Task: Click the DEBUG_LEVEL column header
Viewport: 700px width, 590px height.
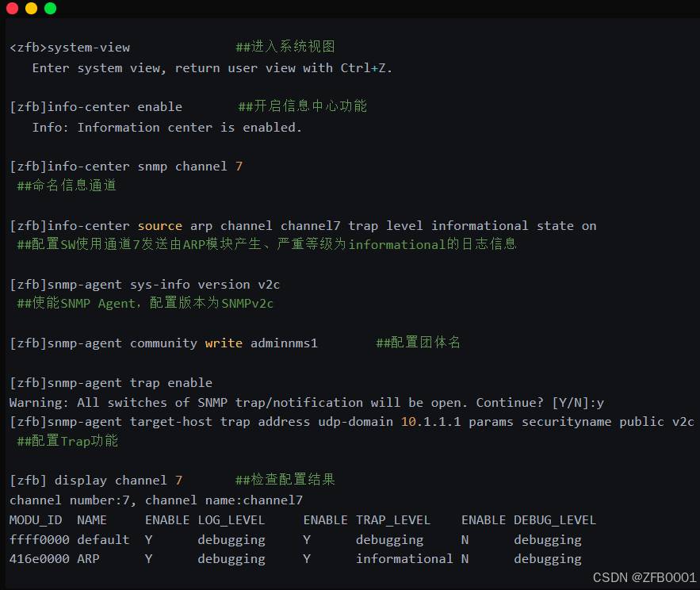Action: click(x=555, y=520)
